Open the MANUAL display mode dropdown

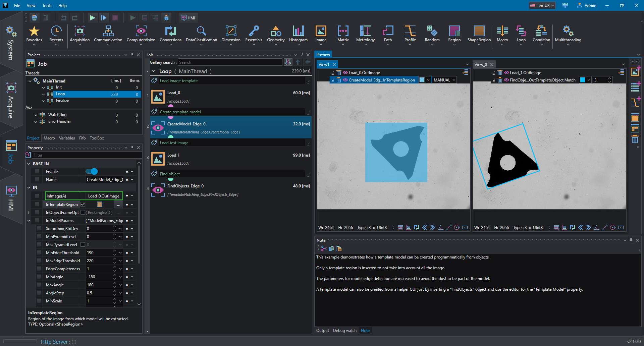pos(444,80)
